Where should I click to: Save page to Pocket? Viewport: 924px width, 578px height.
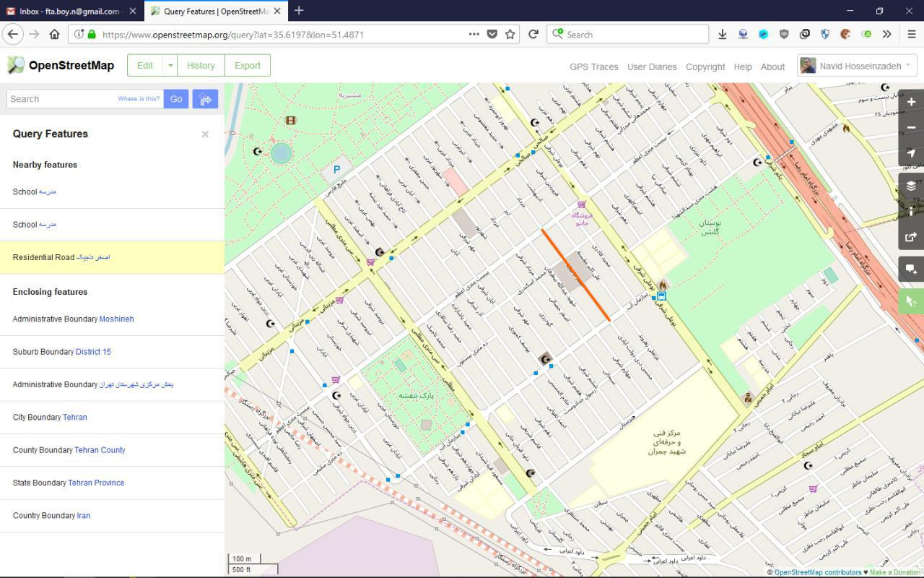(x=492, y=34)
